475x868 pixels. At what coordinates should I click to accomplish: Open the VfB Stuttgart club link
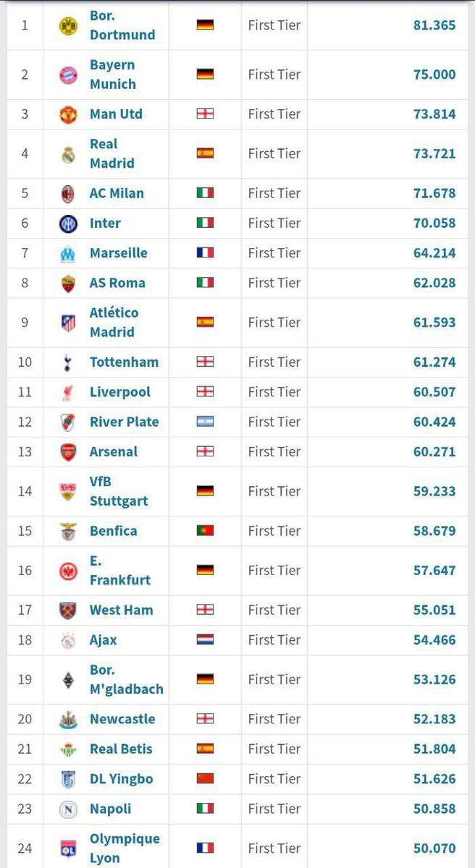118,491
